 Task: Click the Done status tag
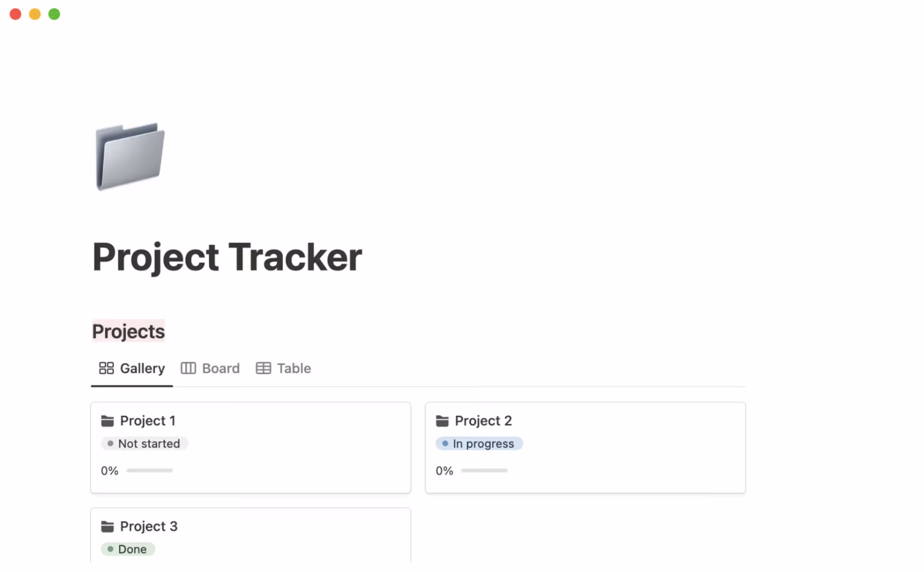point(128,549)
